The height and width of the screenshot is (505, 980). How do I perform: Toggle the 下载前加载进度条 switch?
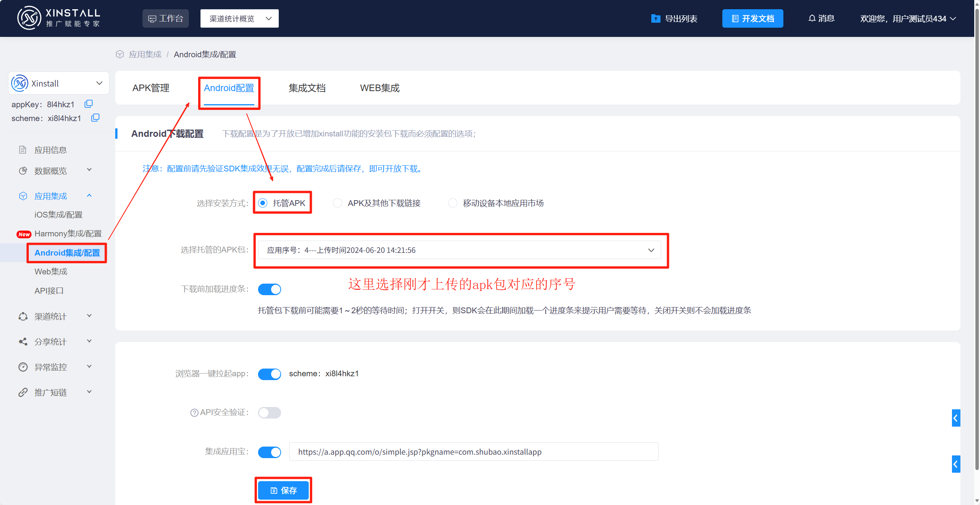[x=270, y=289]
